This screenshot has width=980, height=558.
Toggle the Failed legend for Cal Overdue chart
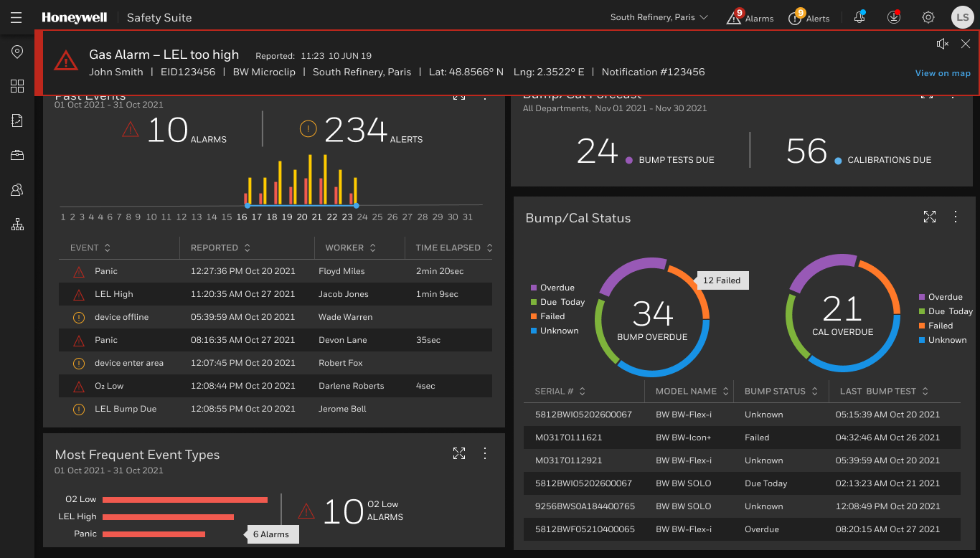pyautogui.click(x=936, y=326)
